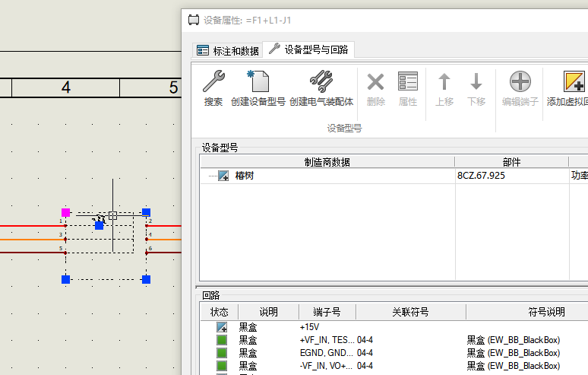Select 黑盒 (EW_BB_BlackBox) in +VF_IN row
This screenshot has height=375, width=588.
tap(514, 340)
